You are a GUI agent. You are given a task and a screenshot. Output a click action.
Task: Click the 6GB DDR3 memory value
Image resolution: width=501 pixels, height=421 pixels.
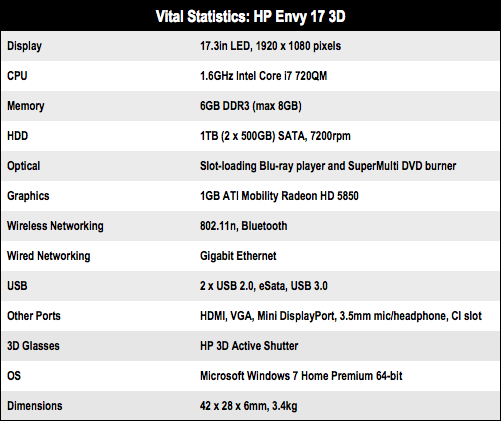(251, 106)
